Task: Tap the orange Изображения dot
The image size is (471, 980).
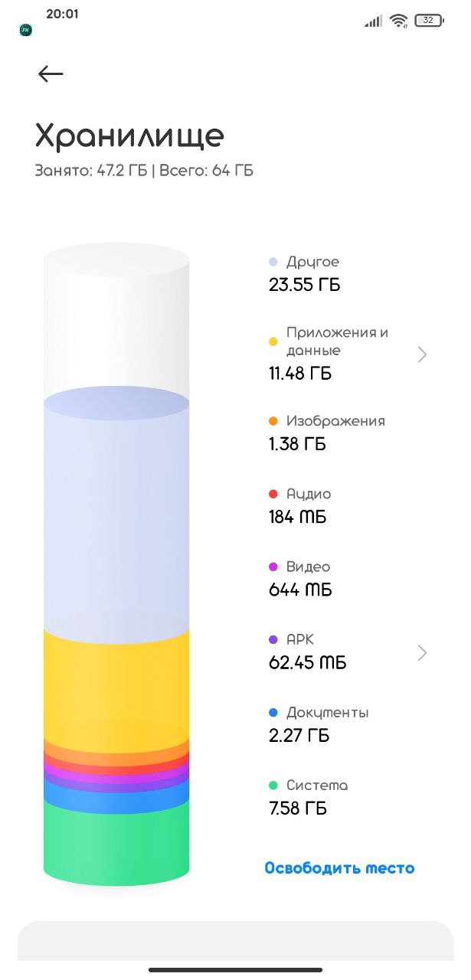Action: pyautogui.click(x=273, y=422)
